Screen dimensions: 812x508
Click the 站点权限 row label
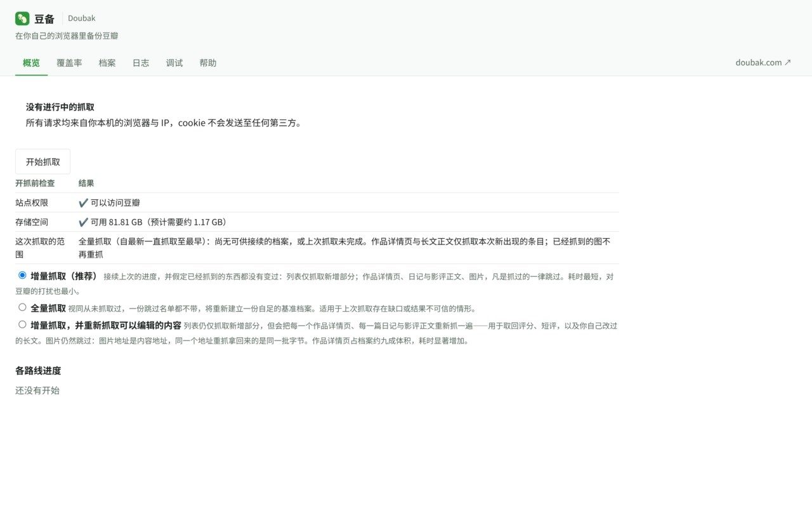pyautogui.click(x=32, y=203)
